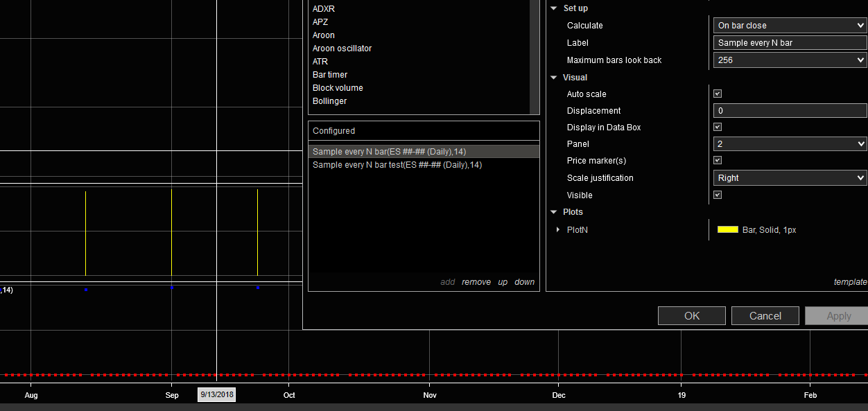The width and height of the screenshot is (868, 411).
Task: Edit the Displacement value field
Action: (x=790, y=111)
